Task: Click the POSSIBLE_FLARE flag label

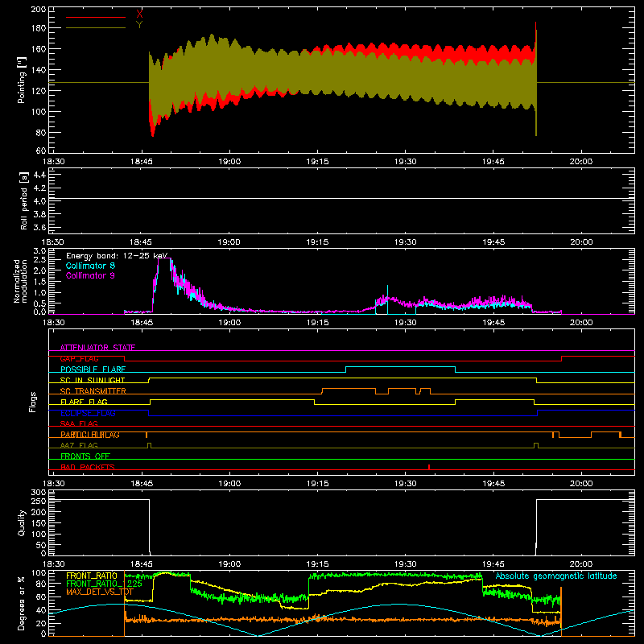Action: pos(93,369)
